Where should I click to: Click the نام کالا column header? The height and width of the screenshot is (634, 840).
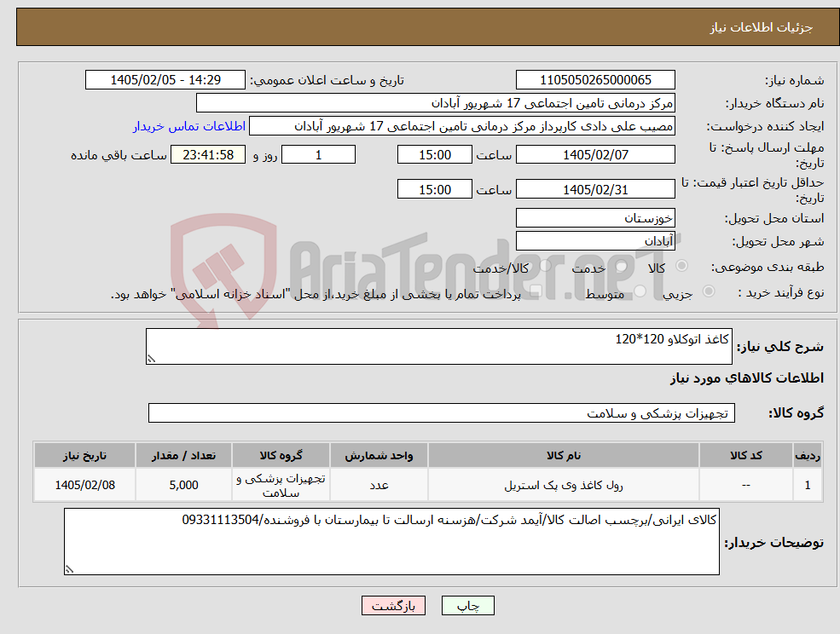pyautogui.click(x=563, y=455)
